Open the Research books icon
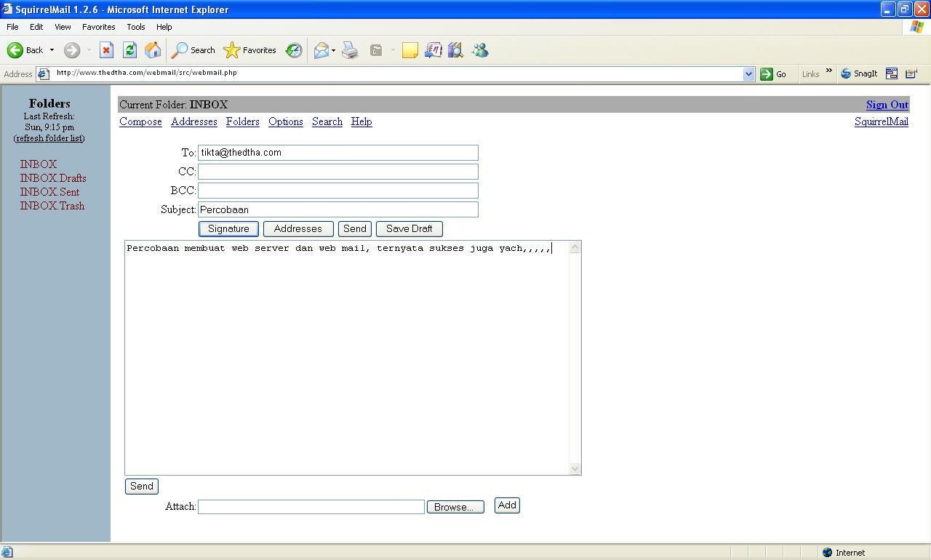The width and height of the screenshot is (931, 560). tap(456, 50)
